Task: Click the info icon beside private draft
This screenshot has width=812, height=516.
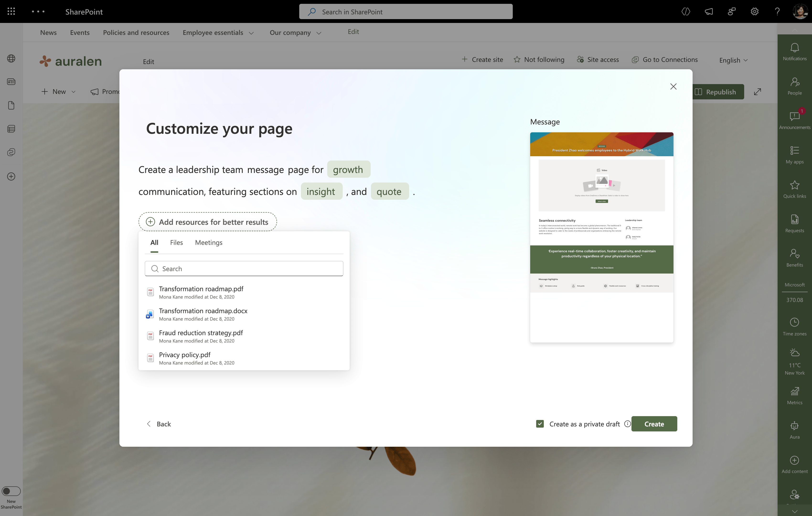Action: tap(627, 424)
